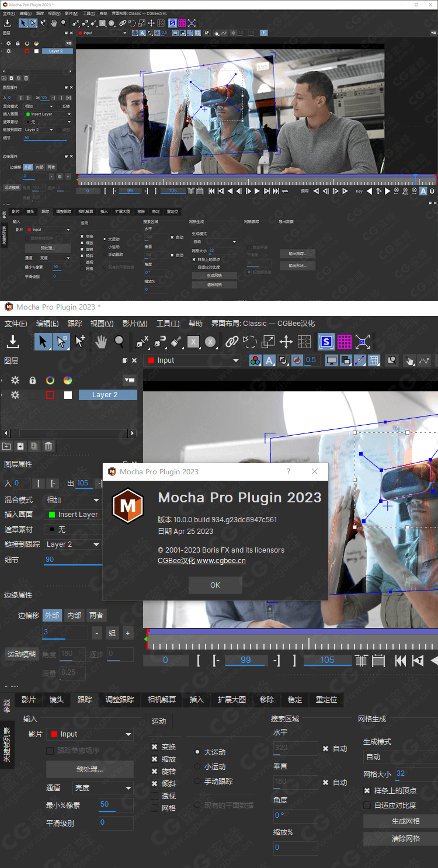Open 插入画面 Insert Layer dropdown, enlarged panel
The image size is (438, 868).
73,515
